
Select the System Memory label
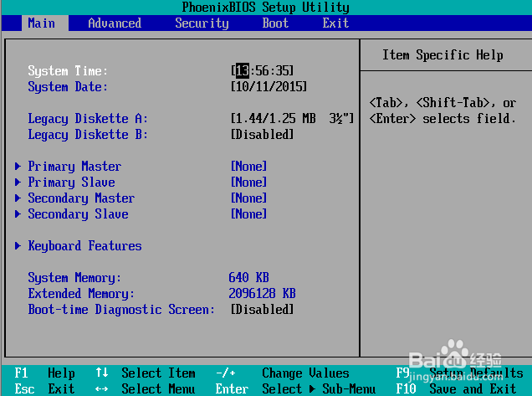click(x=74, y=278)
